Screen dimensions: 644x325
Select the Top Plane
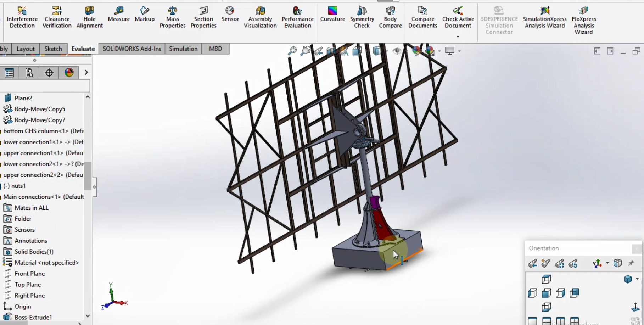click(x=27, y=285)
